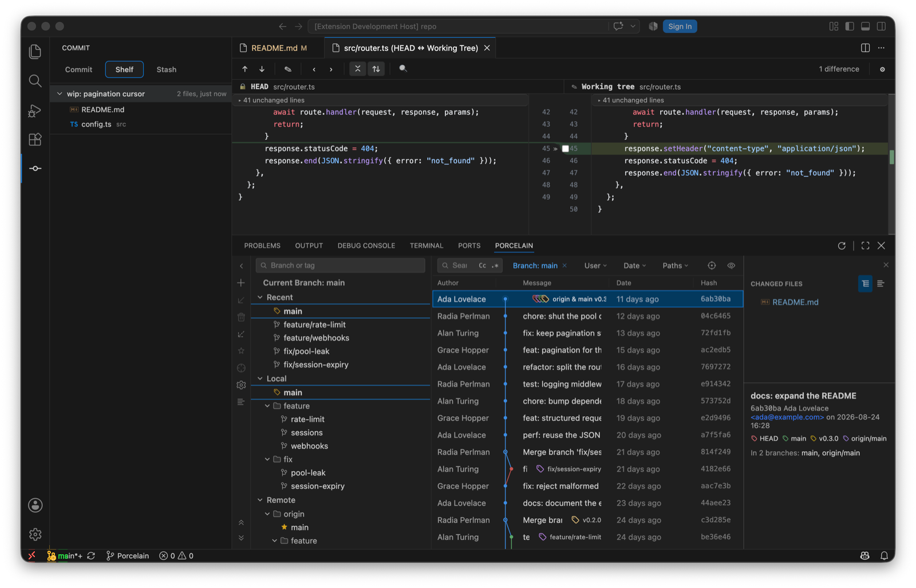This screenshot has height=588, width=916.
Task: Switch to the Shelf tab
Action: point(124,69)
